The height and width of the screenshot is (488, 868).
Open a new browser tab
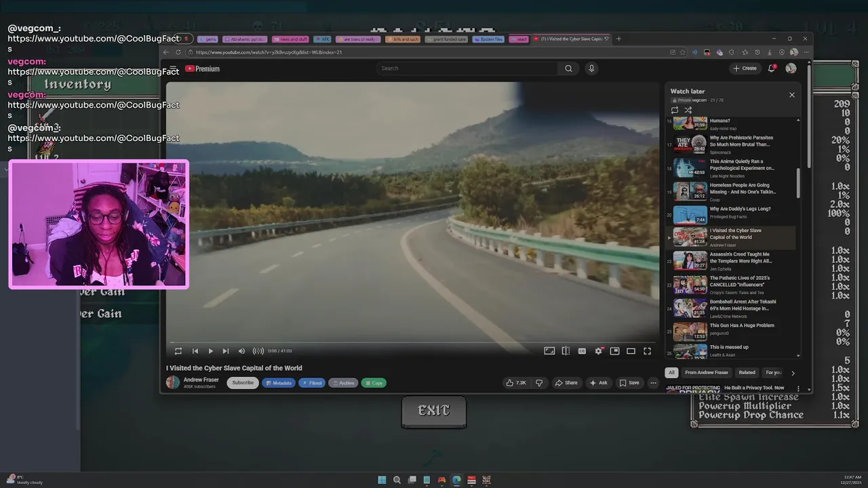[618, 39]
